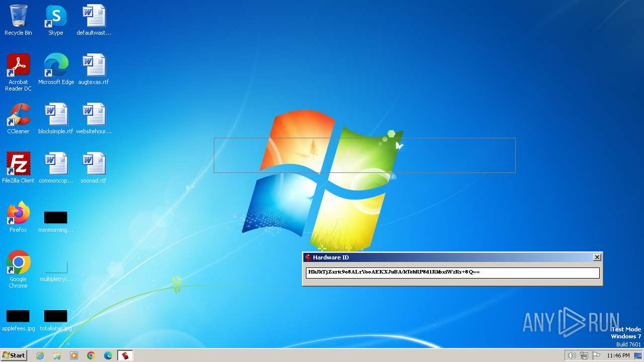This screenshot has width=644, height=362.
Task: Open Windows Media Player taskbar icon
Action: [x=74, y=355]
